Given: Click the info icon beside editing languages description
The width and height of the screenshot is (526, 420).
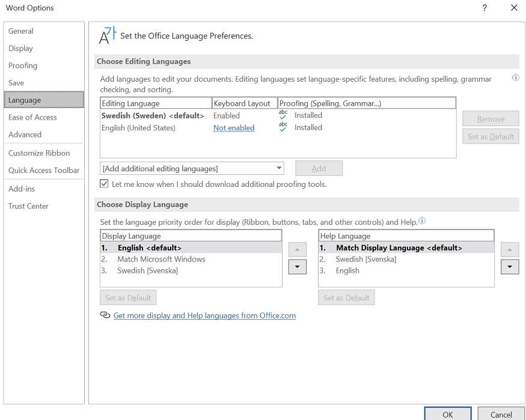Looking at the screenshot, I should pyautogui.click(x=516, y=78).
